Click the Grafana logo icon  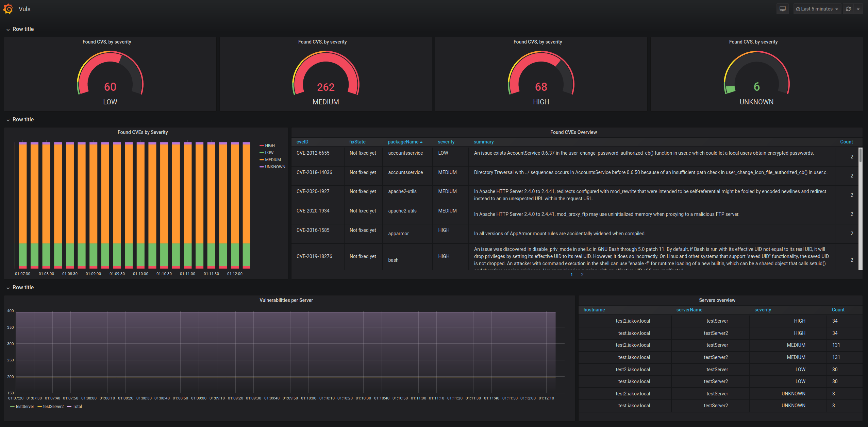8,9
